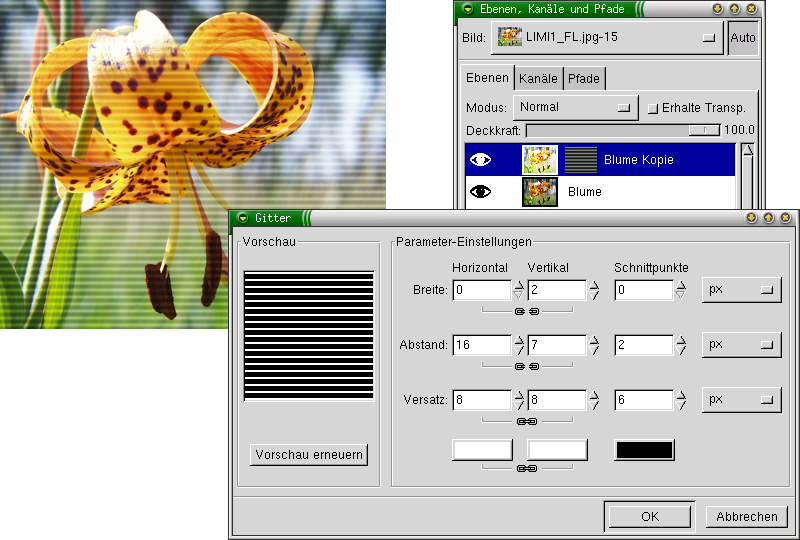
Task: Click Vorschau erneuern button
Action: click(309, 455)
